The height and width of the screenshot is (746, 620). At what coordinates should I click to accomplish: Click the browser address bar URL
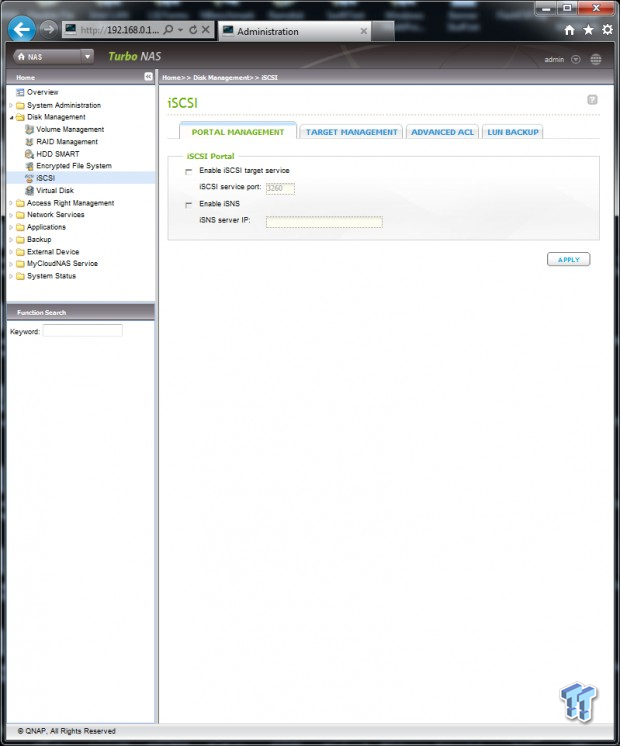[x=119, y=30]
